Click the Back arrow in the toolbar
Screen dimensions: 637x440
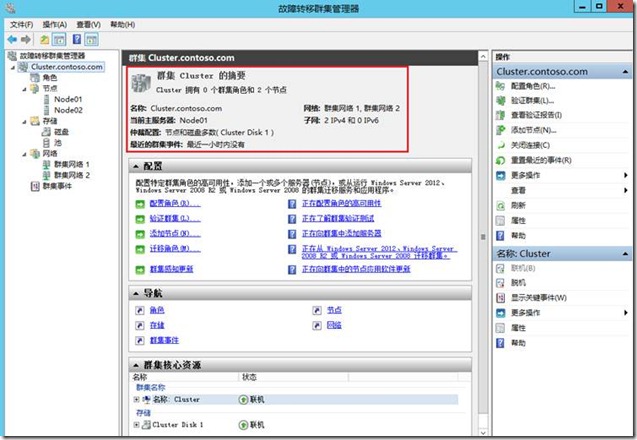[12, 39]
